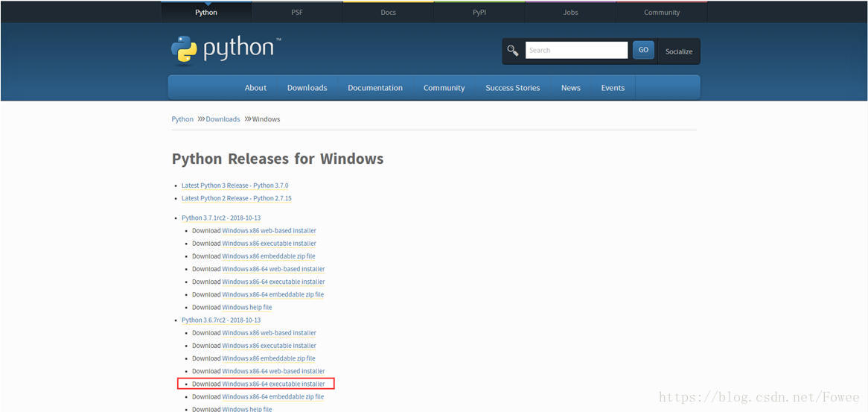Click the Python Releases for Windows heading
868x412 pixels.
point(278,159)
